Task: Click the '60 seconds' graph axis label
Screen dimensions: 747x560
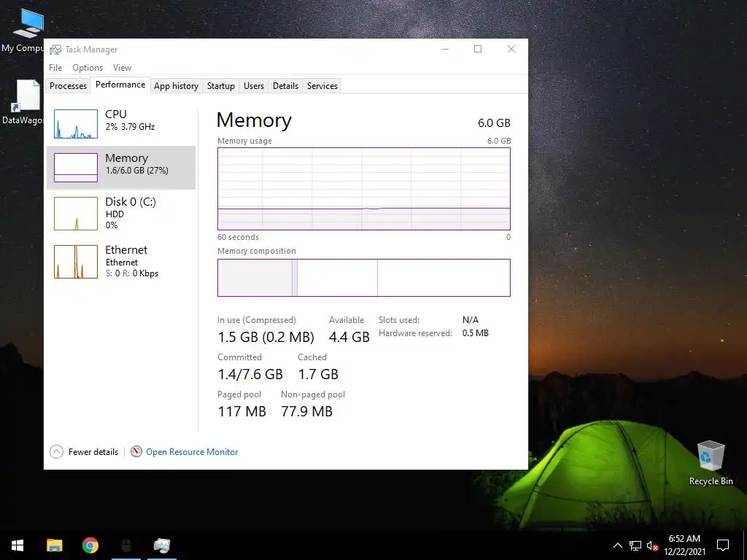Action: click(239, 237)
